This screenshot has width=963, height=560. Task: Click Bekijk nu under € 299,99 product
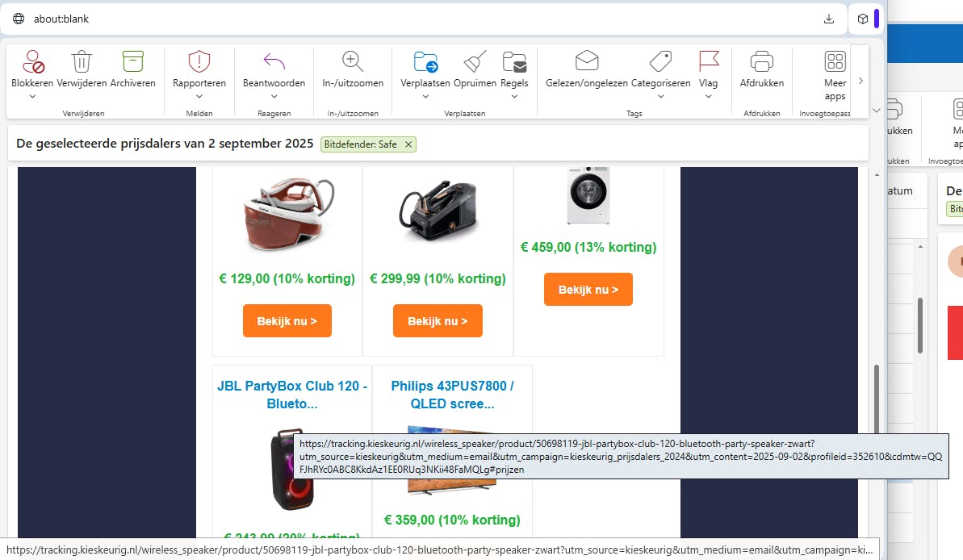pos(438,320)
